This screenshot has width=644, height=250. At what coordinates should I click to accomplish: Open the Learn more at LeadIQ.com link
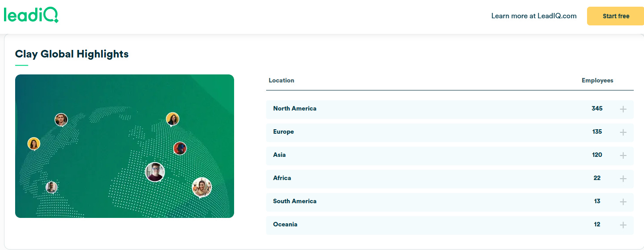tap(534, 16)
